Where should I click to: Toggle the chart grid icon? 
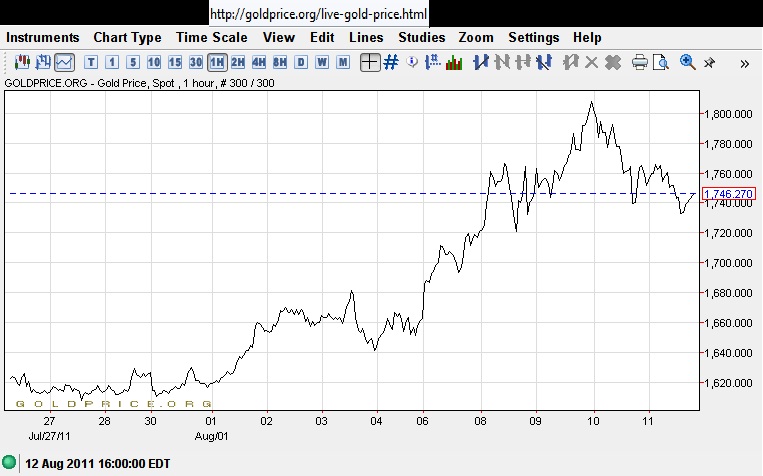(391, 62)
